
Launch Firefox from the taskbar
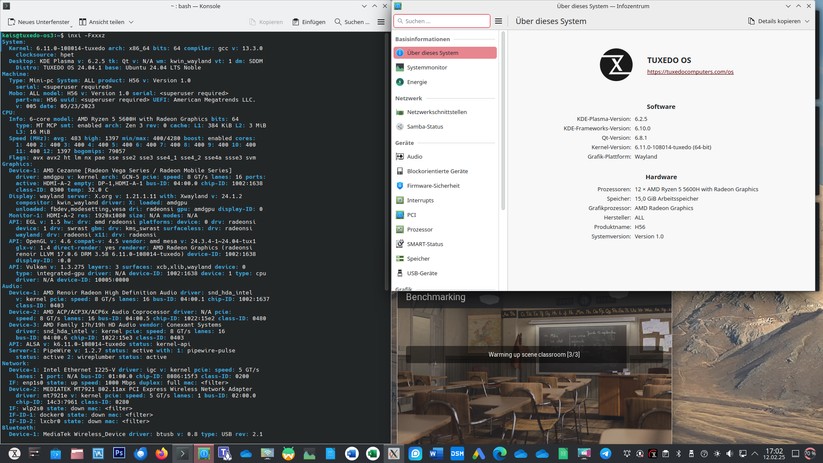click(161, 453)
